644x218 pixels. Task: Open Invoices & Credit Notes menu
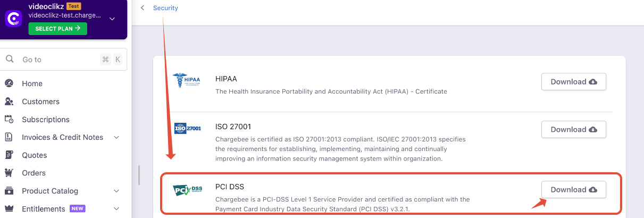tap(64, 137)
